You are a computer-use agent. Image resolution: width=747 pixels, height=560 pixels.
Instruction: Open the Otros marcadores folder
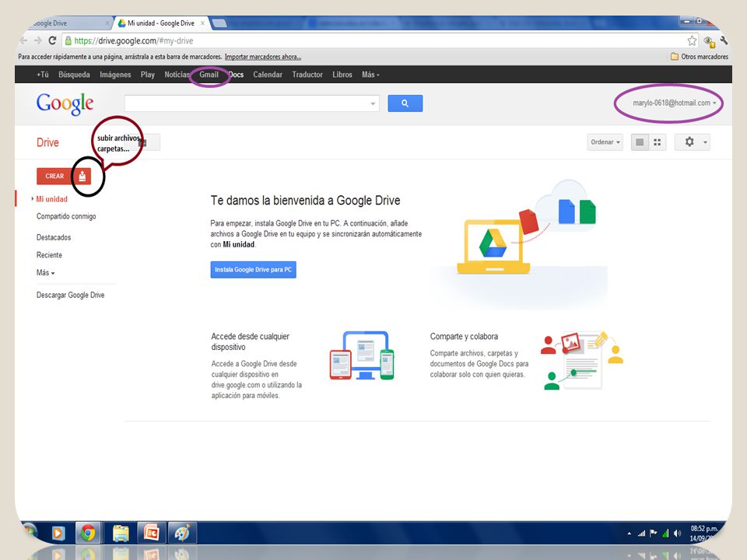tap(700, 57)
